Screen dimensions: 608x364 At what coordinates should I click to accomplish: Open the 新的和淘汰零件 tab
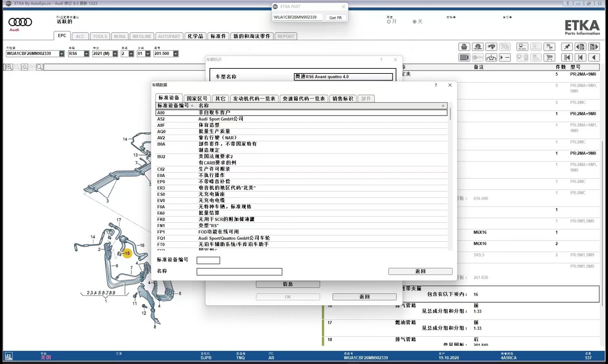[x=252, y=36]
